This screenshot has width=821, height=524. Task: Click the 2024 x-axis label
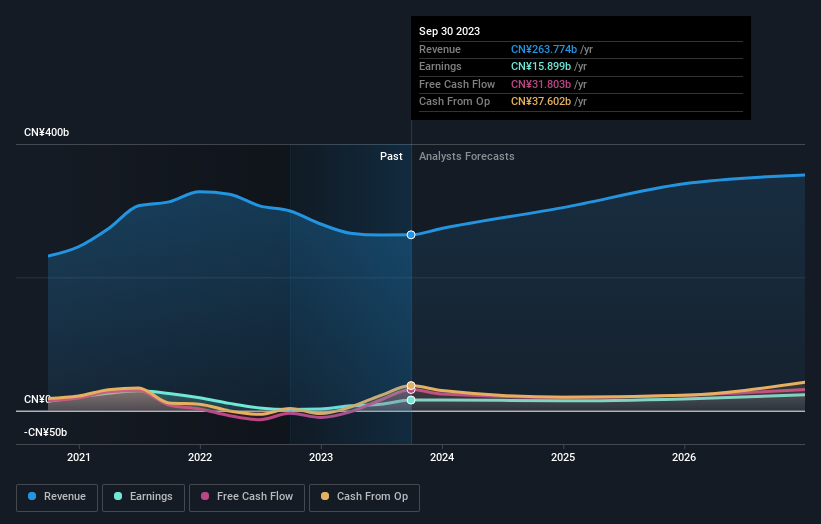click(x=442, y=457)
